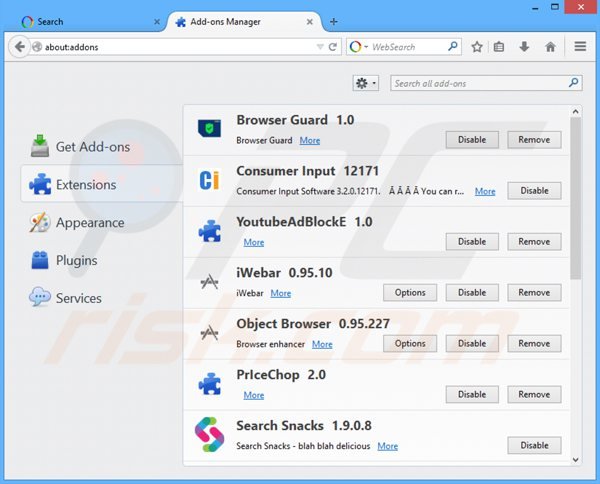Viewport: 600px width, 484px height.
Task: Click the WebSearch magnifier icon
Action: [453, 47]
